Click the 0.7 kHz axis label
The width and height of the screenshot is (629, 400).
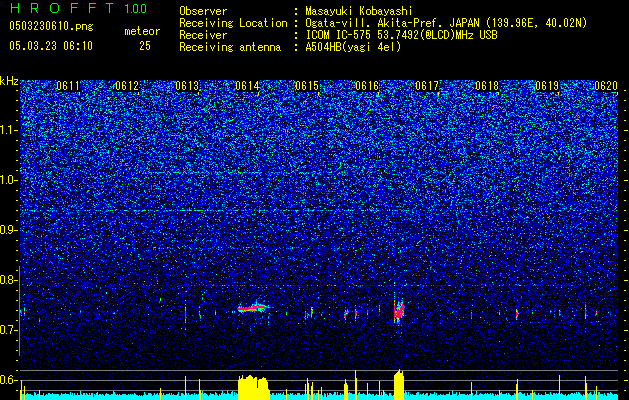9,330
